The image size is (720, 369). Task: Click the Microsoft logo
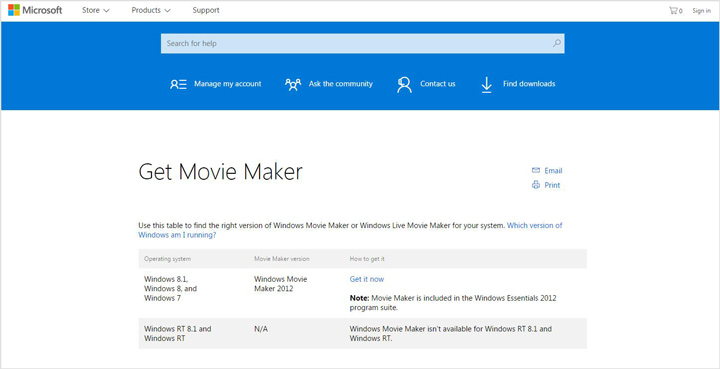[35, 10]
